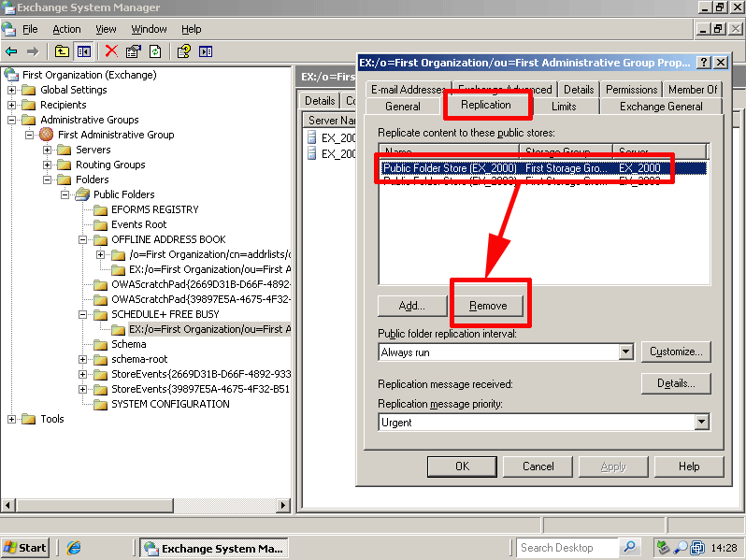Click the Desktop Search magnifier icon
The width and height of the screenshot is (746, 560).
[629, 547]
